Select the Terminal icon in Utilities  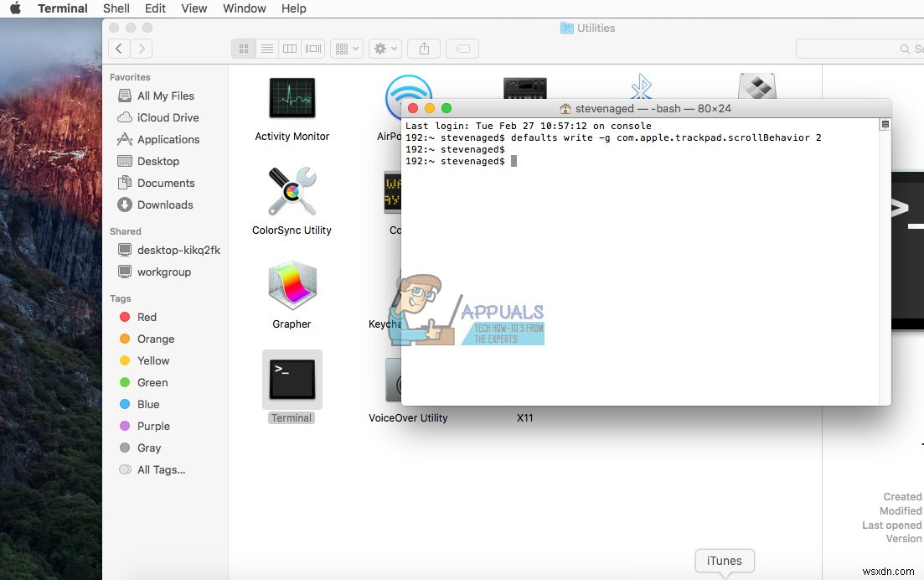coord(292,380)
